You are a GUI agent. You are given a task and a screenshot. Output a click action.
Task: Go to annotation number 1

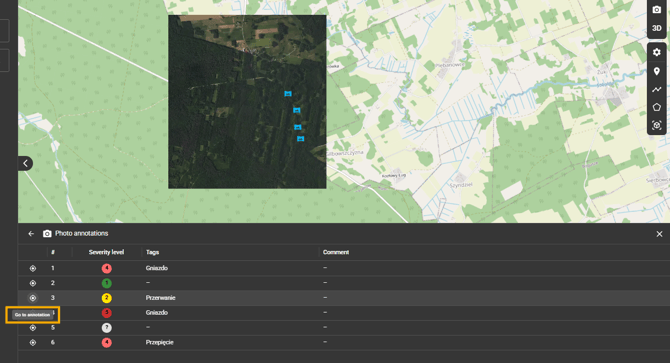[x=32, y=268]
